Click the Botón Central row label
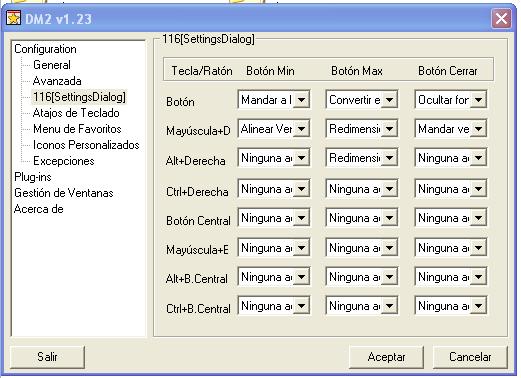Image resolution: width=521 pixels, height=378 pixels. tap(198, 221)
